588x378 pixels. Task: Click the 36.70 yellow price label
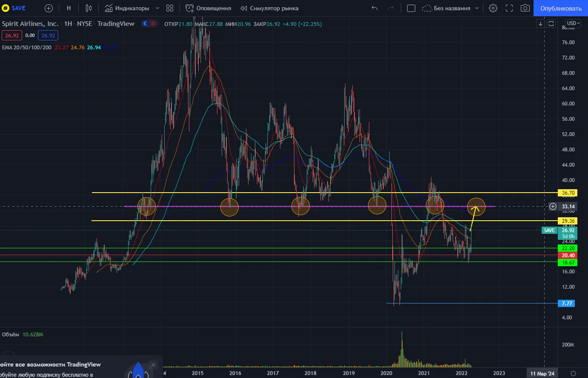pyautogui.click(x=568, y=193)
